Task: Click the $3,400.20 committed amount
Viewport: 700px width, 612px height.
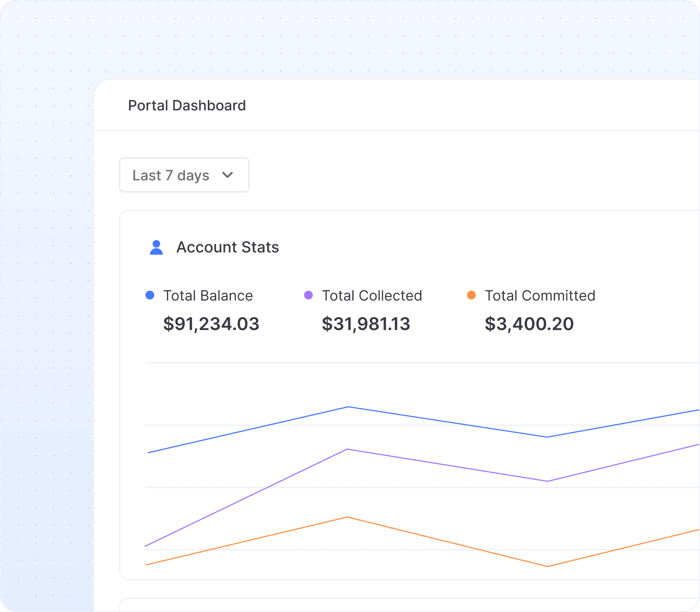Action: 529,324
